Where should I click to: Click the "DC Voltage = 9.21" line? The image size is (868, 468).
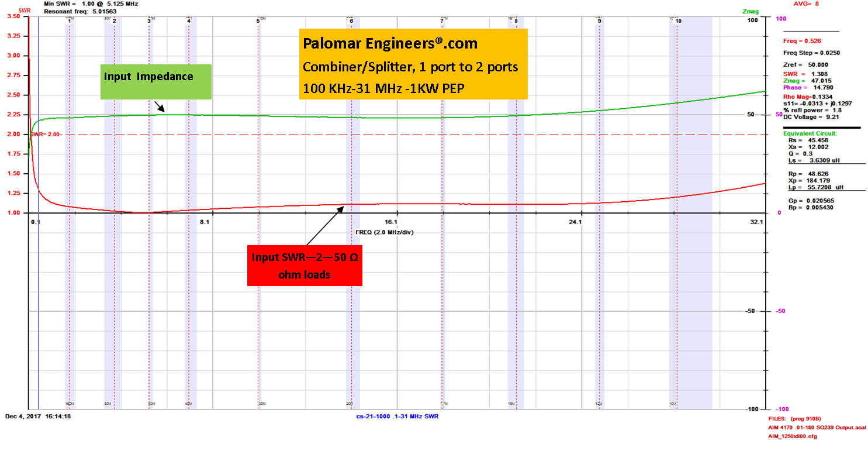(x=810, y=118)
